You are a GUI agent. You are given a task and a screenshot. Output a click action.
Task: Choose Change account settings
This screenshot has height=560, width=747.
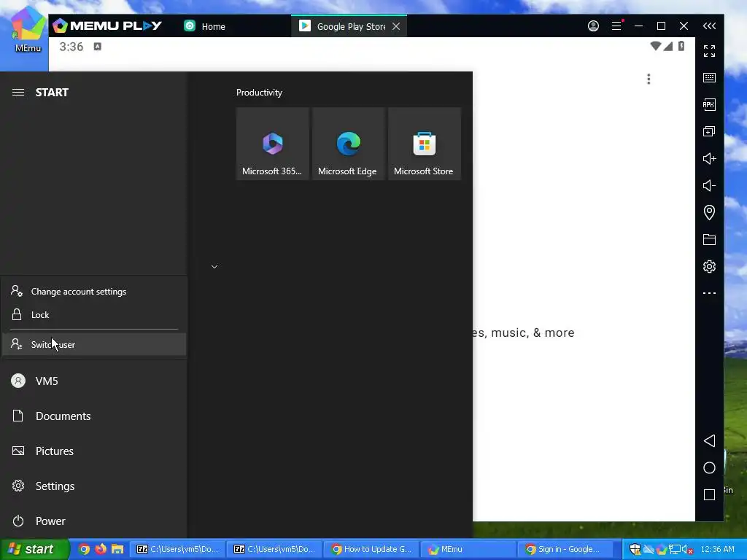point(94,292)
